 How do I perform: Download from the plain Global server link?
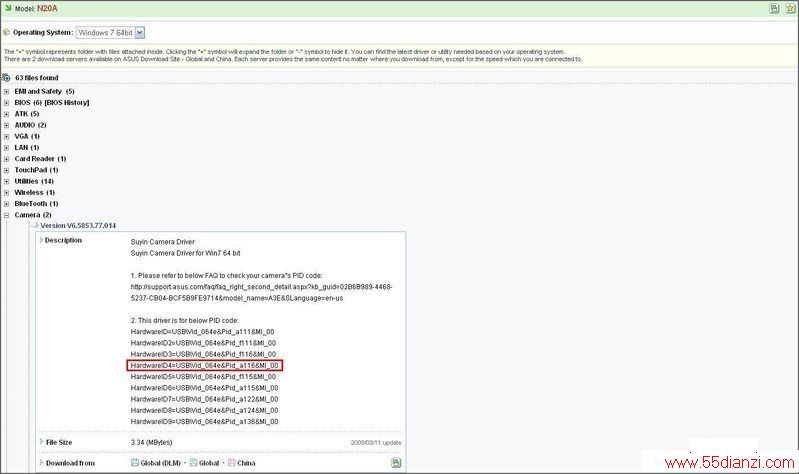click(209, 463)
